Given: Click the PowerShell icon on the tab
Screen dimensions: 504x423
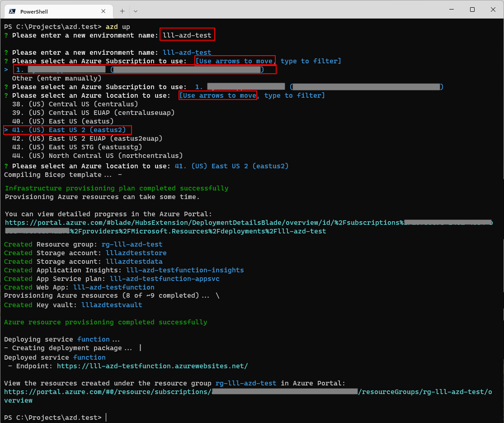Looking at the screenshot, I should coord(12,11).
